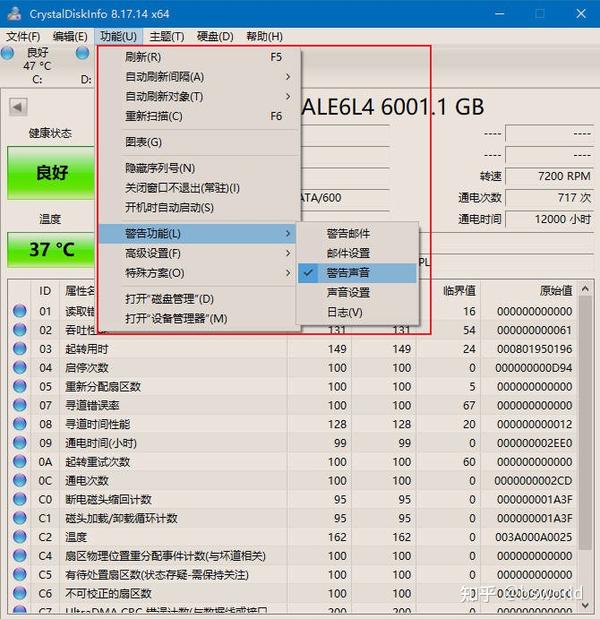Select the 寻道错误率 attribute row
The image size is (600, 619).
[x=293, y=405]
